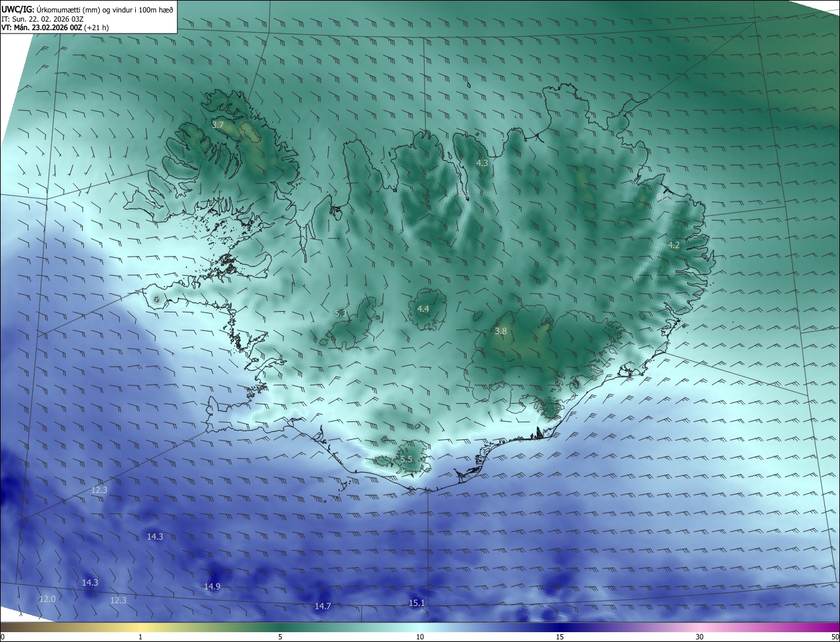Click the 4.3 value on the map
Viewport: 840px width, 642px height.
tap(482, 163)
